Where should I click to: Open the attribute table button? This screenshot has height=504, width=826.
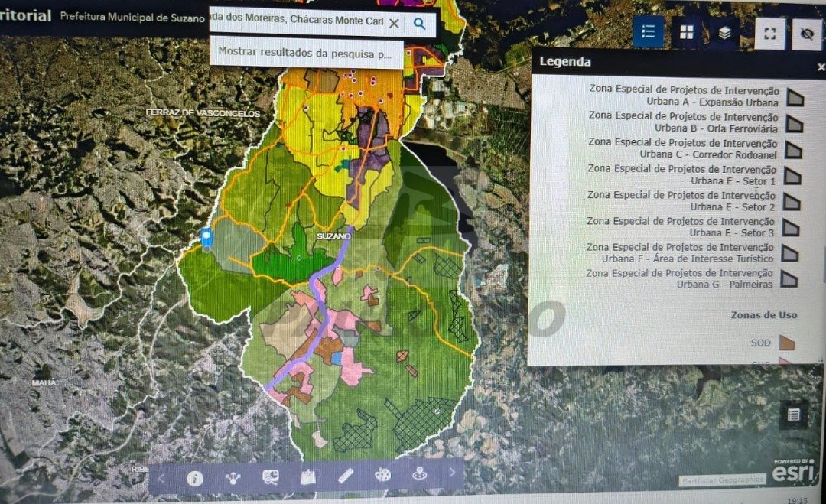click(794, 415)
